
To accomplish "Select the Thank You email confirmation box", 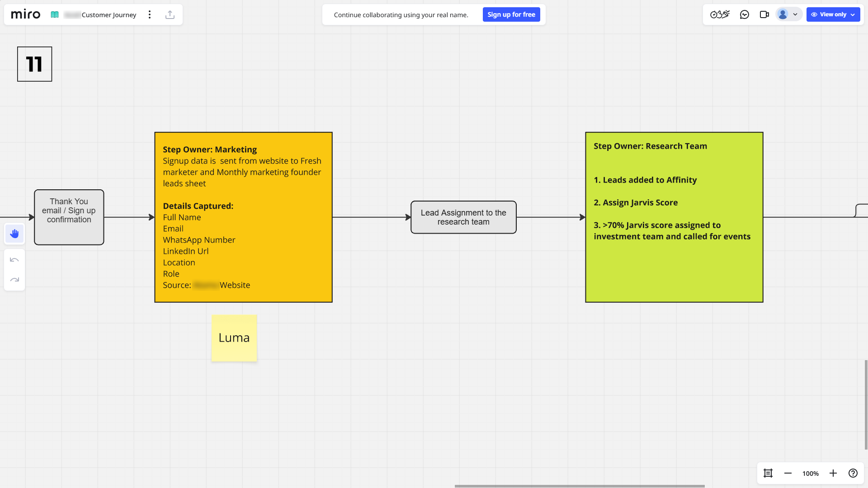I will pos(69,217).
